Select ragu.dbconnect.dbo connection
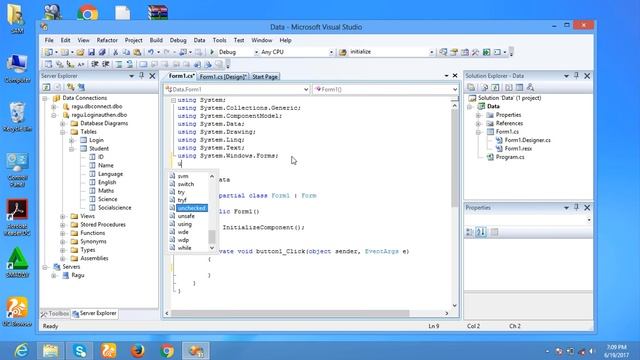Viewport: 640px width, 360px height. [x=97, y=107]
